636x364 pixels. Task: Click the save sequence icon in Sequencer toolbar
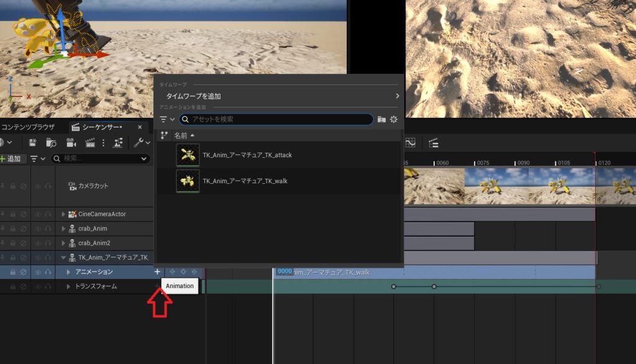click(32, 143)
